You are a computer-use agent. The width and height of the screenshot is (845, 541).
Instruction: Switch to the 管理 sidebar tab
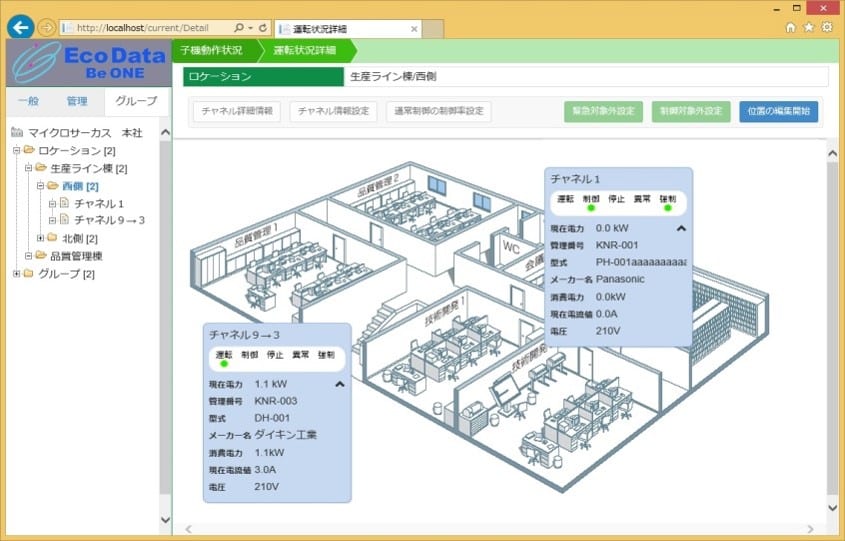[x=77, y=101]
